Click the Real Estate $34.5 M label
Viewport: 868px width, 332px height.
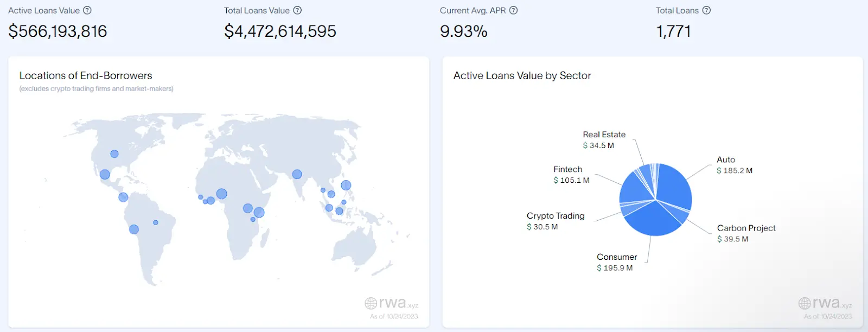click(x=604, y=140)
